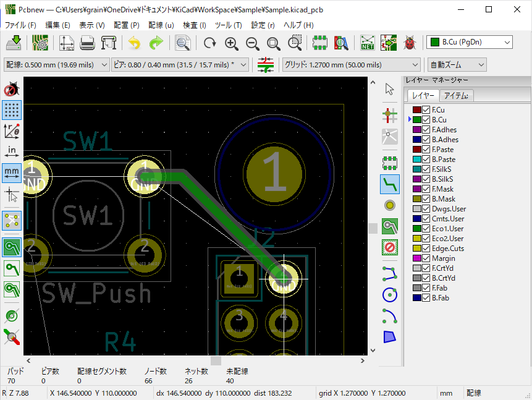Switch units to inches
The width and height of the screenshot is (532, 400).
(x=12, y=152)
